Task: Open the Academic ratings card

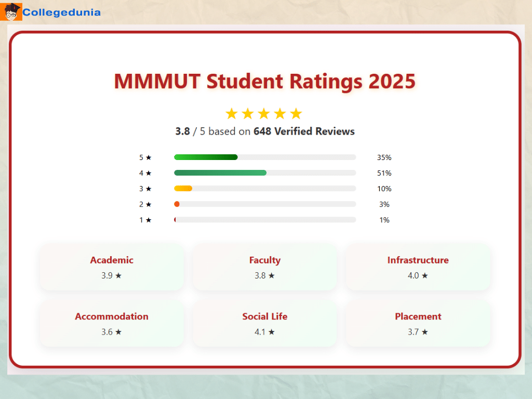Action: pos(112,267)
